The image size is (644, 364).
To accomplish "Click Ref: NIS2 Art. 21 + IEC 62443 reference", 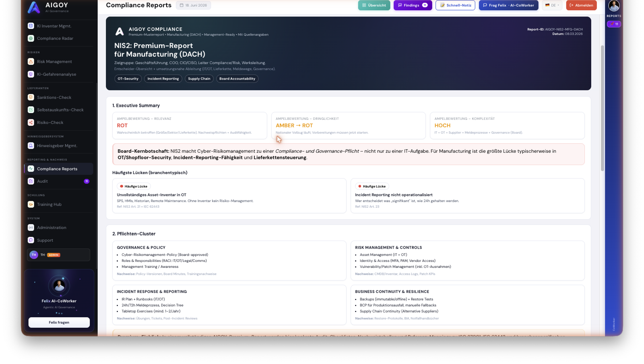I will pyautogui.click(x=138, y=207).
